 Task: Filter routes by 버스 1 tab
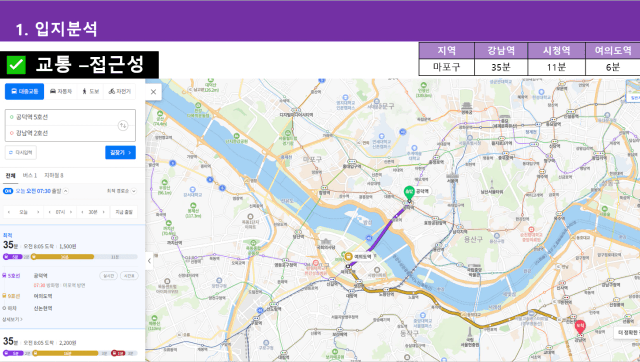point(29,175)
